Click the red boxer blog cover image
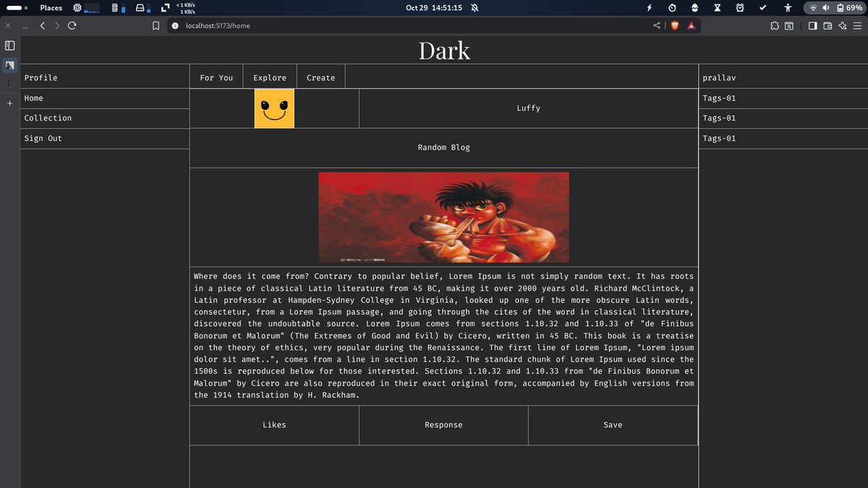 tap(443, 217)
